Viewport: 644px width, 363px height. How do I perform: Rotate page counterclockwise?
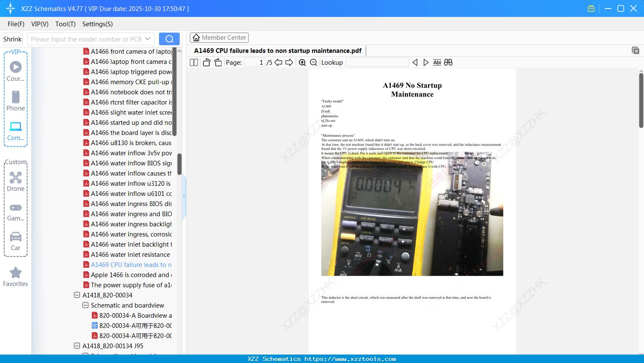point(206,62)
